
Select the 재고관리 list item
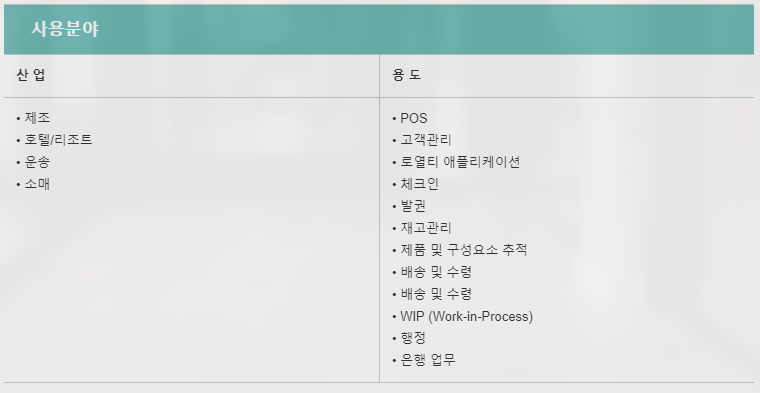click(426, 228)
